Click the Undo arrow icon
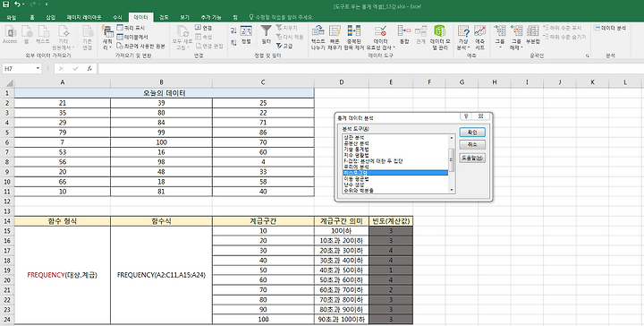The image size is (644, 326). coord(17,4)
